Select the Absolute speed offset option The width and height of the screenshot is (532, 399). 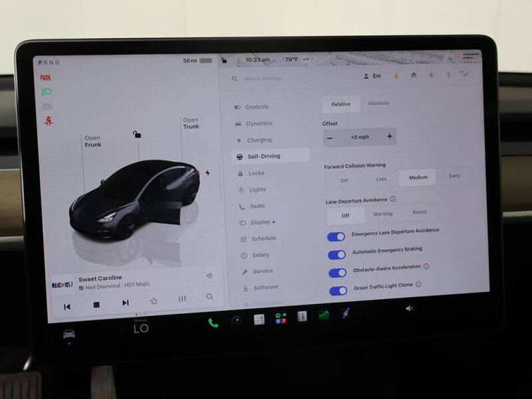(x=378, y=103)
